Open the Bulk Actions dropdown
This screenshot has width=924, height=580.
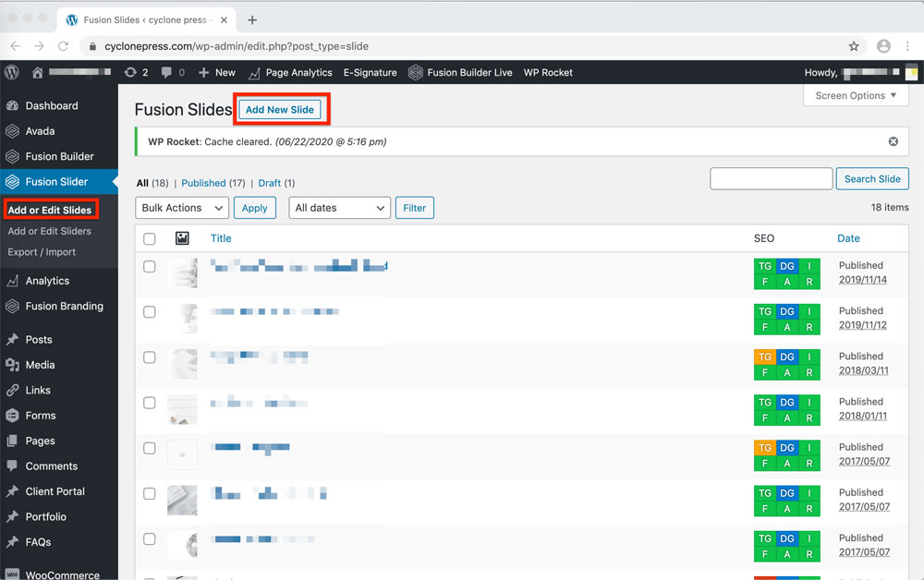coord(182,208)
